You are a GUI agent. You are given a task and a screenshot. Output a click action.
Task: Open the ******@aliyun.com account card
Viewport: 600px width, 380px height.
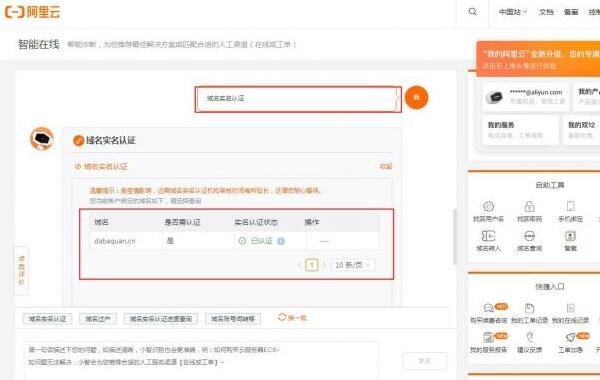(x=525, y=97)
